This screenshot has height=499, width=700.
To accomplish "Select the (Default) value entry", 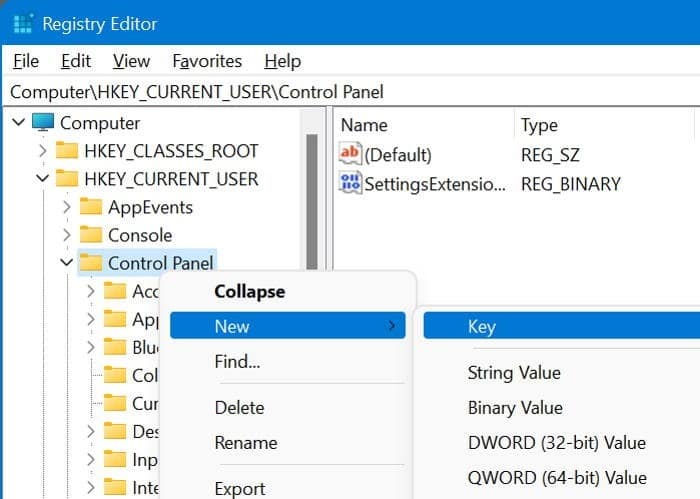I will pos(398,155).
